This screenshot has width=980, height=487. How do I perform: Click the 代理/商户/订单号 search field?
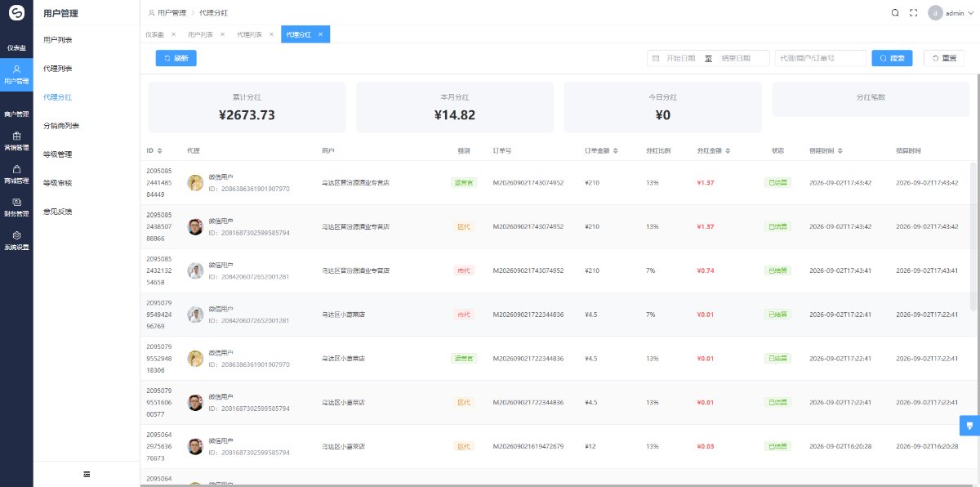tap(821, 58)
